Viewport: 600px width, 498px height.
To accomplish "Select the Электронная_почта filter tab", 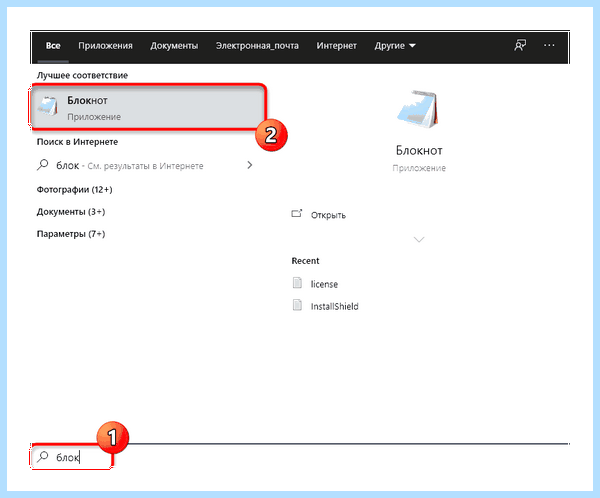I will tap(257, 46).
